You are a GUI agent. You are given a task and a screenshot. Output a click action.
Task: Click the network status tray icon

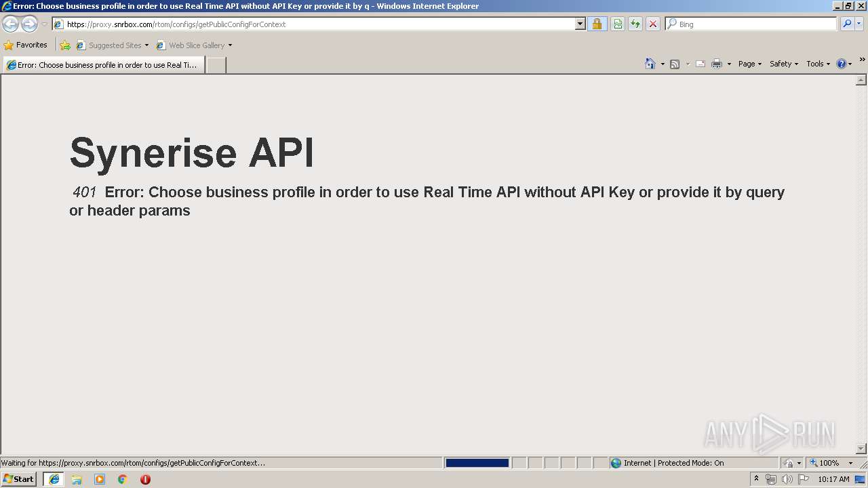(771, 479)
